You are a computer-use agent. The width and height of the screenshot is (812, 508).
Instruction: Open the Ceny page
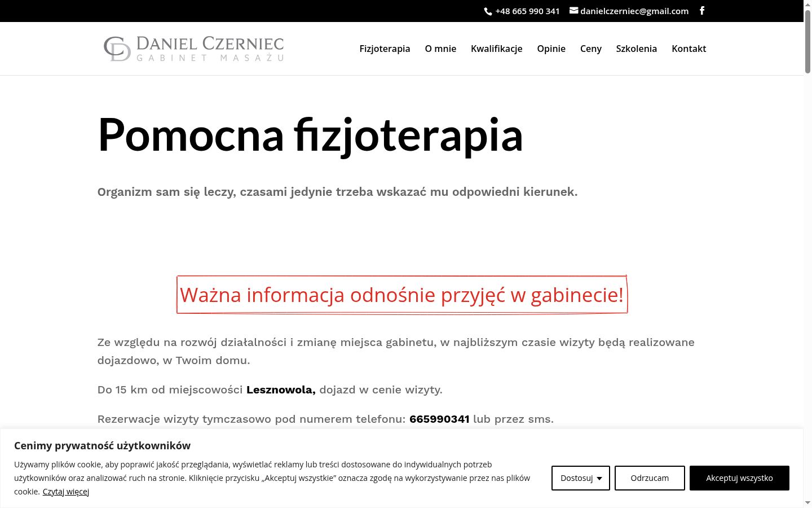tap(591, 49)
